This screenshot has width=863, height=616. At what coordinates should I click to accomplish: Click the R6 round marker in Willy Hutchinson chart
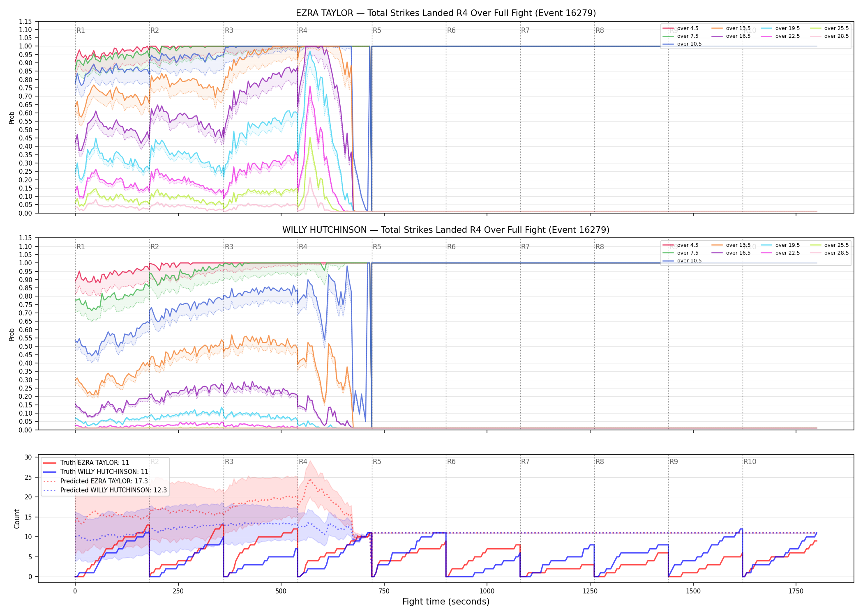[451, 247]
